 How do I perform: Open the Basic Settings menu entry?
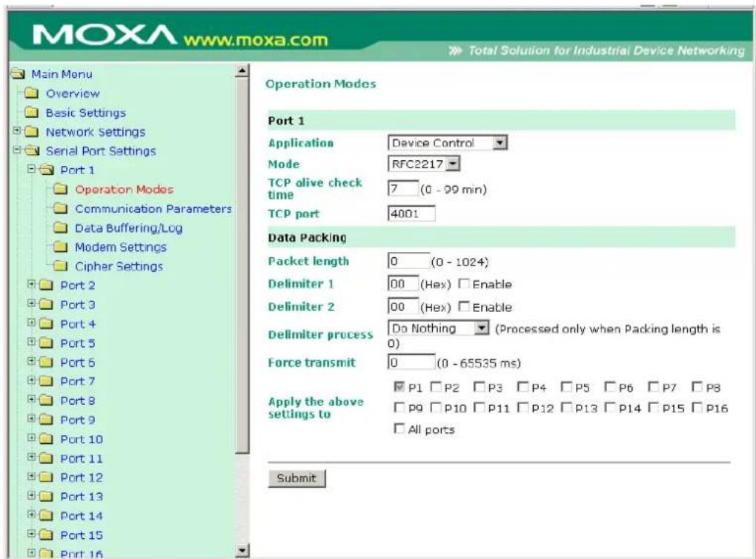click(x=86, y=113)
